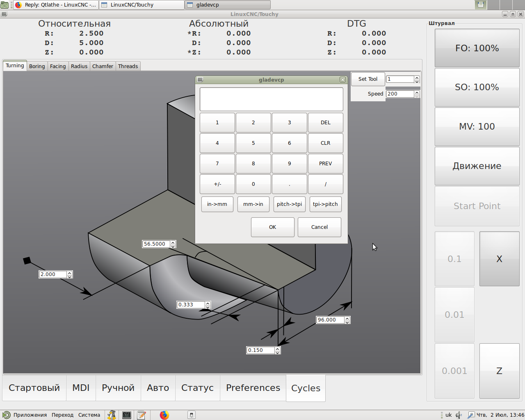
Task: Click the LinuxCNC penguin launcher icon in panel
Action: pyautogui.click(x=112, y=415)
